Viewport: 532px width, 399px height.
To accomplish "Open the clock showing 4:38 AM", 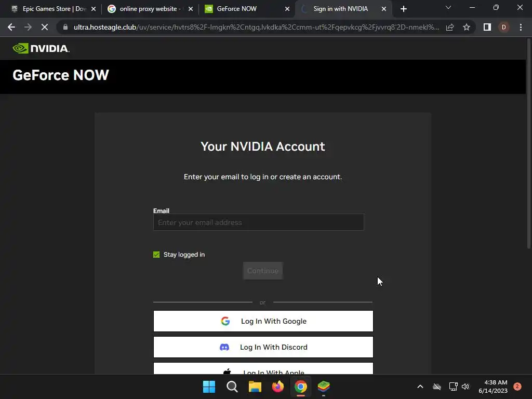I will [x=493, y=387].
